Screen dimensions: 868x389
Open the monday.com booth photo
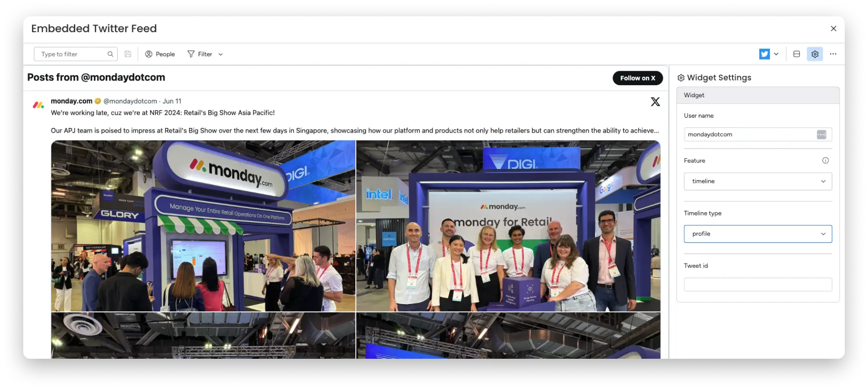point(203,226)
